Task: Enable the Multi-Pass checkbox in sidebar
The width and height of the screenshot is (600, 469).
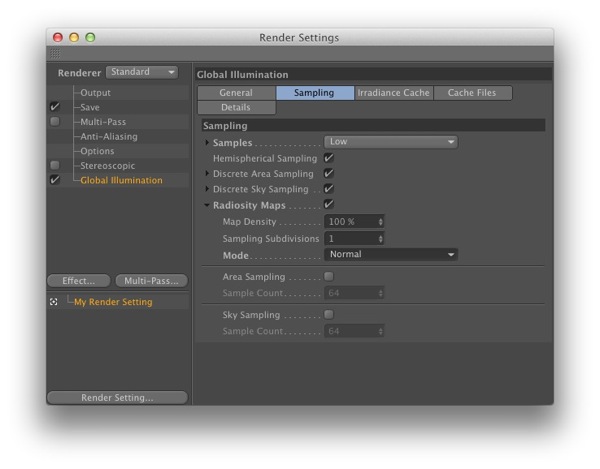Action: tap(55, 122)
